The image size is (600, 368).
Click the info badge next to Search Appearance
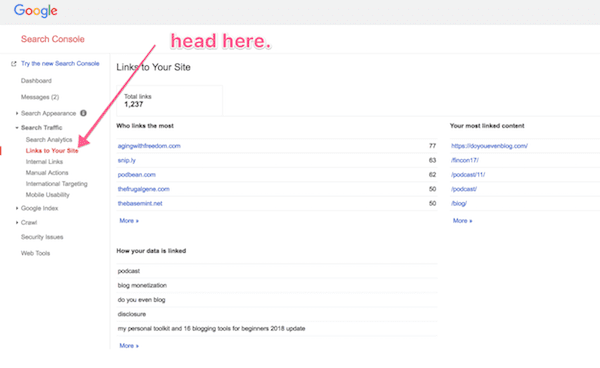coord(83,113)
